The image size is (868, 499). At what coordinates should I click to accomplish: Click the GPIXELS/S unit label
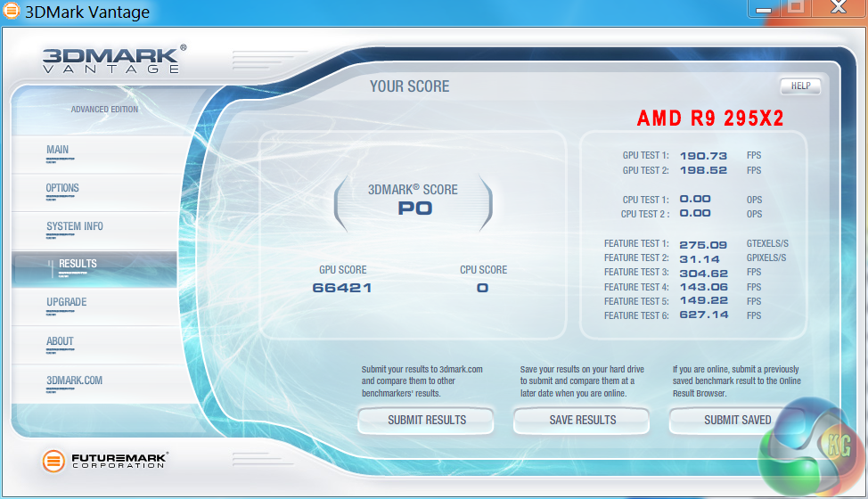click(766, 258)
